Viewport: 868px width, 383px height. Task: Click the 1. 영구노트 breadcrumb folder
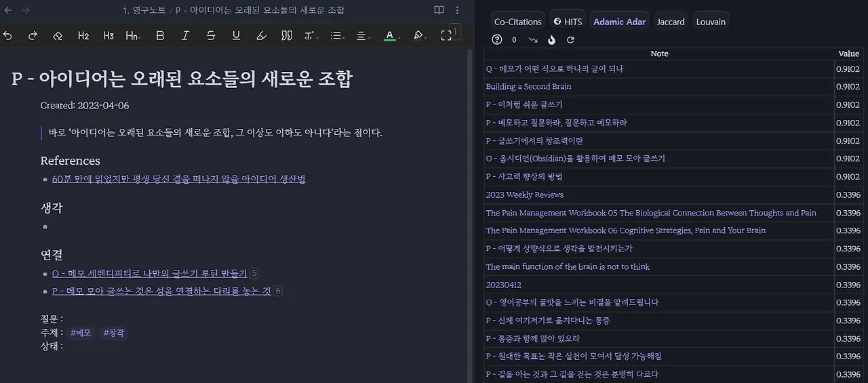click(145, 10)
